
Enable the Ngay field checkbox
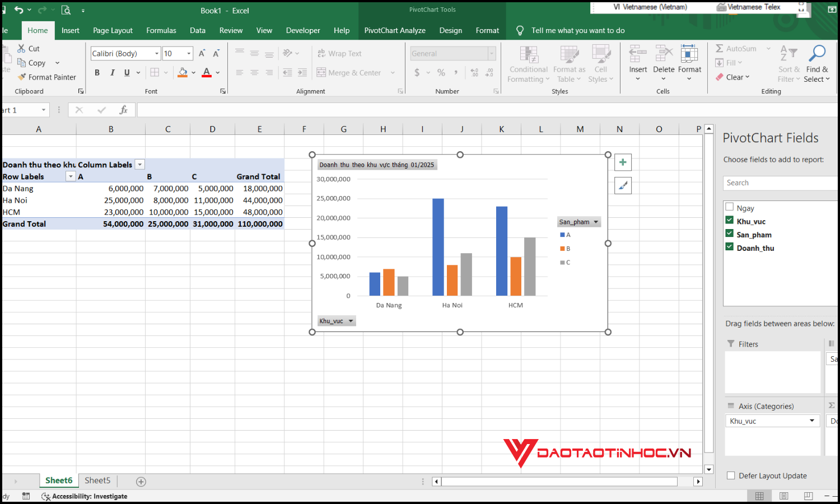tap(729, 206)
